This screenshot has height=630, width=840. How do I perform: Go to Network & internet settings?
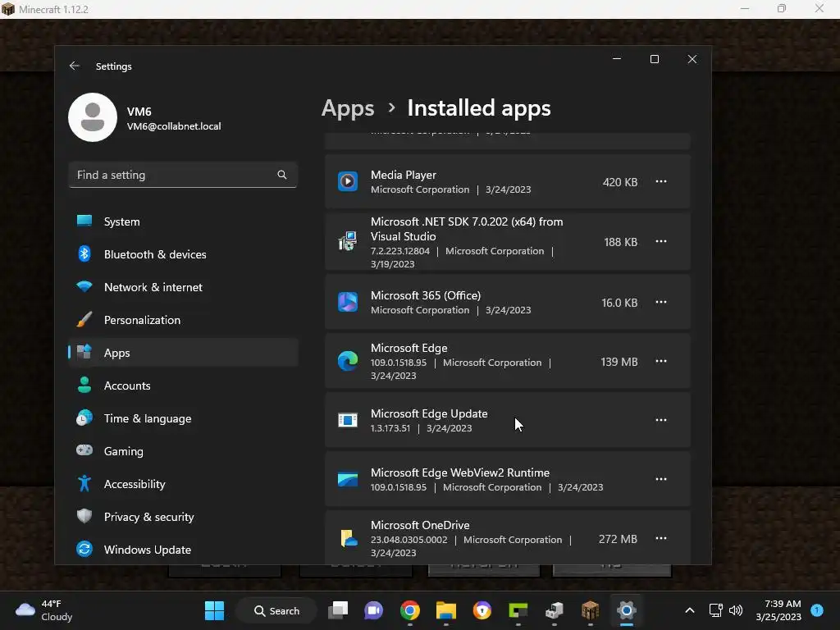(x=183, y=287)
